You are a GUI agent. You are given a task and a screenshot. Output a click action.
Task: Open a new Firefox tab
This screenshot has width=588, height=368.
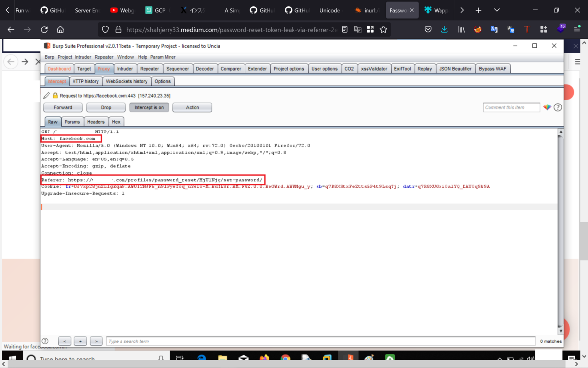coord(478,10)
